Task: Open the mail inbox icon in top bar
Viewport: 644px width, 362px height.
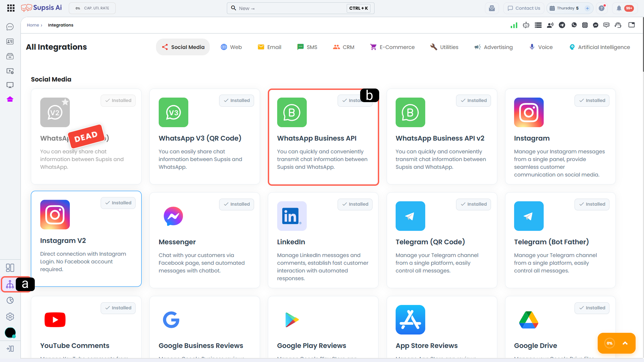Action: (492, 8)
